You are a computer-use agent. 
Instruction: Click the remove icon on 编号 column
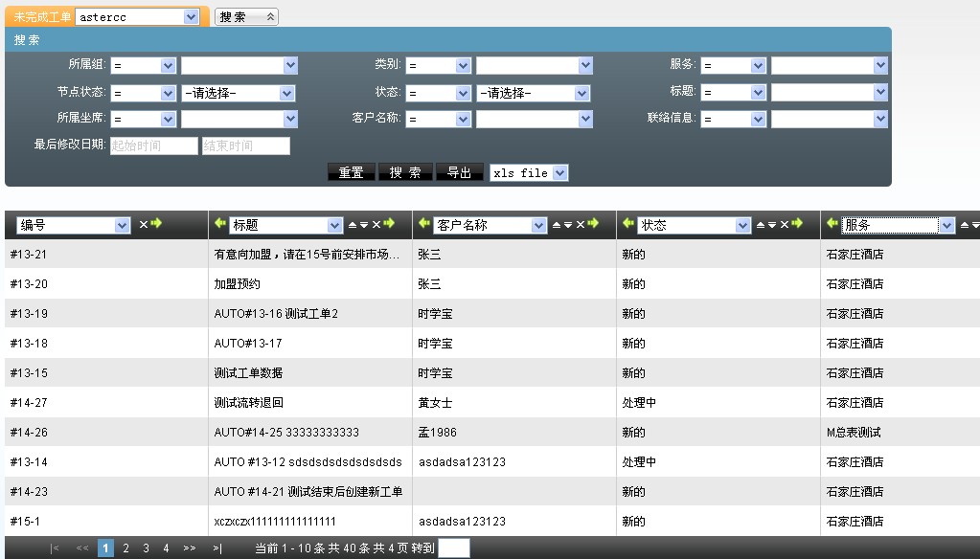tap(144, 224)
